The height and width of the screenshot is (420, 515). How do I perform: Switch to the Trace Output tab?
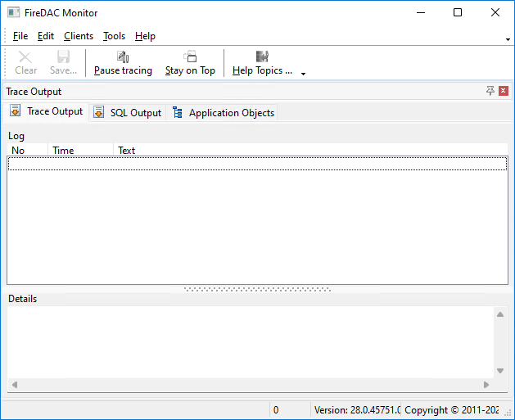coord(46,111)
